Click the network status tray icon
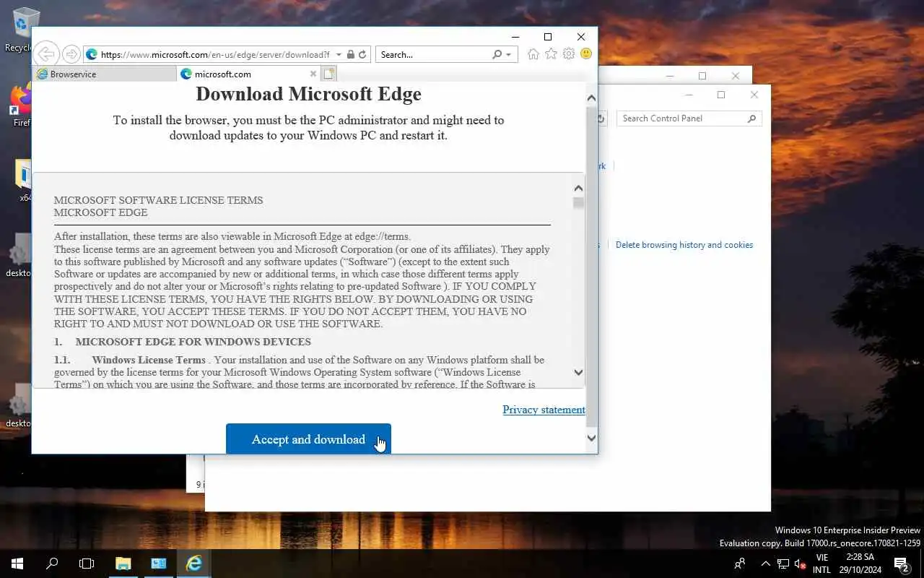This screenshot has height=578, width=924. point(783,564)
